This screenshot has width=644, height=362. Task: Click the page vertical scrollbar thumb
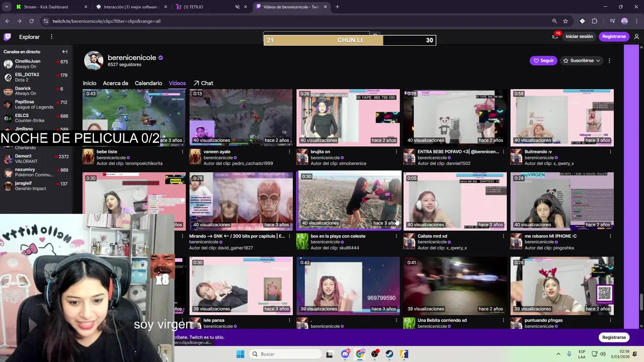(x=641, y=303)
